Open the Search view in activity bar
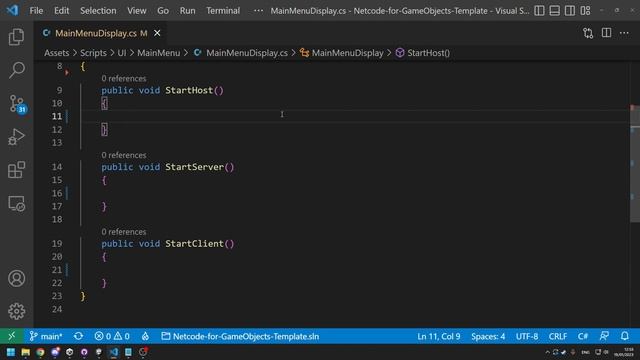Image resolution: width=640 pixels, height=360 pixels. [16, 70]
